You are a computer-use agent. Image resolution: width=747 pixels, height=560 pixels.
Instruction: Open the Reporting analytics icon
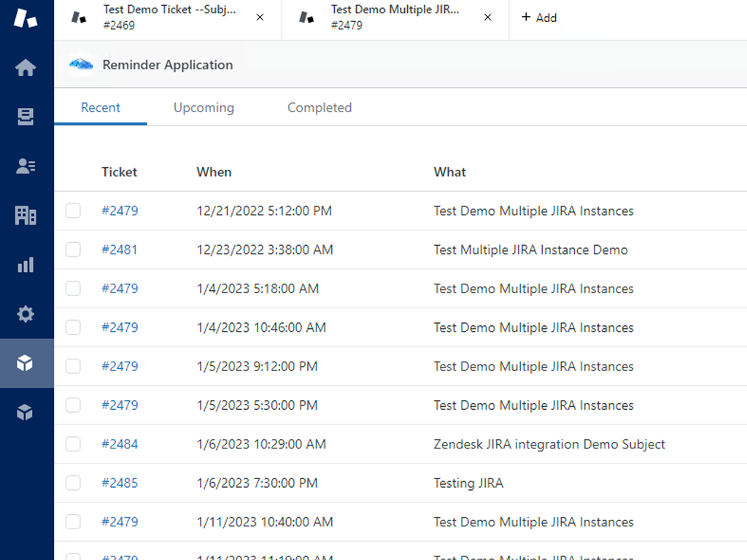pos(26,265)
